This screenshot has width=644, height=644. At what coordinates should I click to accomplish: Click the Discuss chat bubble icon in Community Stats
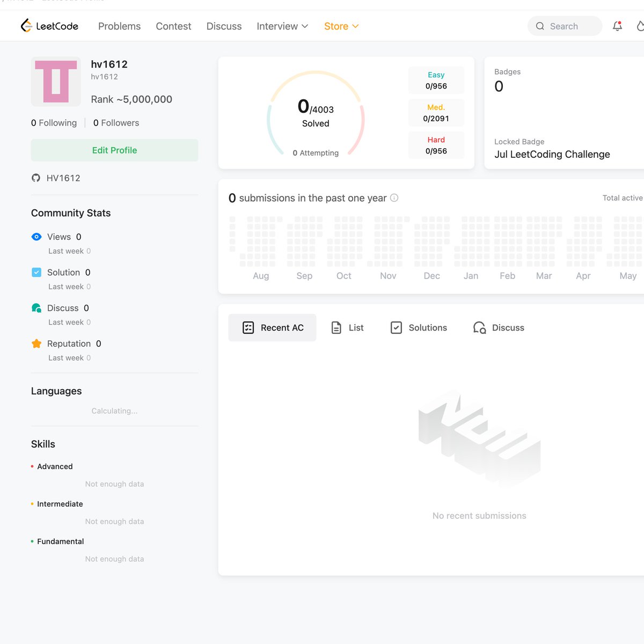point(36,308)
